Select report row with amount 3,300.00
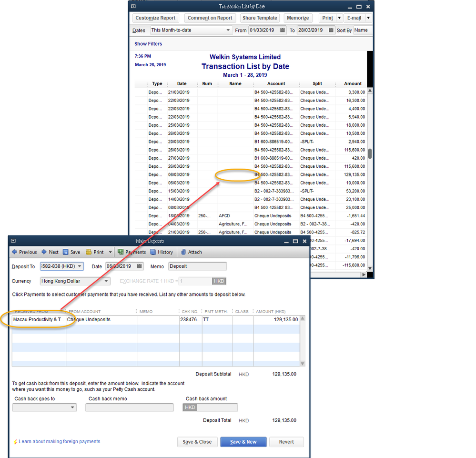Screen dimensions: 476x458 (x=251, y=92)
